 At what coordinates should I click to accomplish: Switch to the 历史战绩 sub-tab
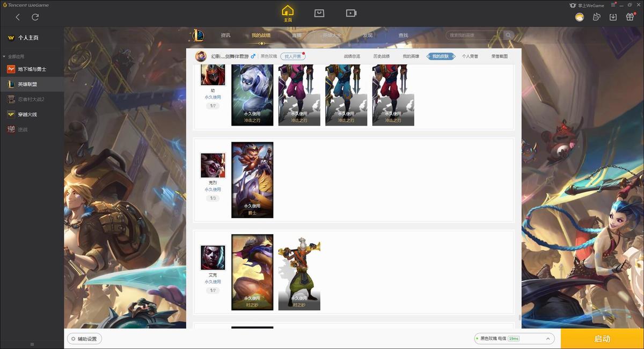tap(382, 56)
